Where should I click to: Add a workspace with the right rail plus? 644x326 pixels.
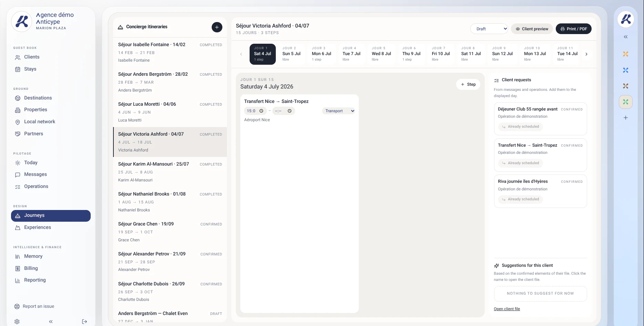pyautogui.click(x=626, y=118)
